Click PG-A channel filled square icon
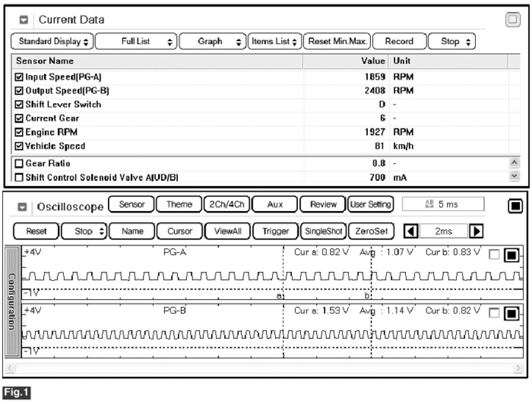Screen dimensions: 532x404 [x=511, y=256]
